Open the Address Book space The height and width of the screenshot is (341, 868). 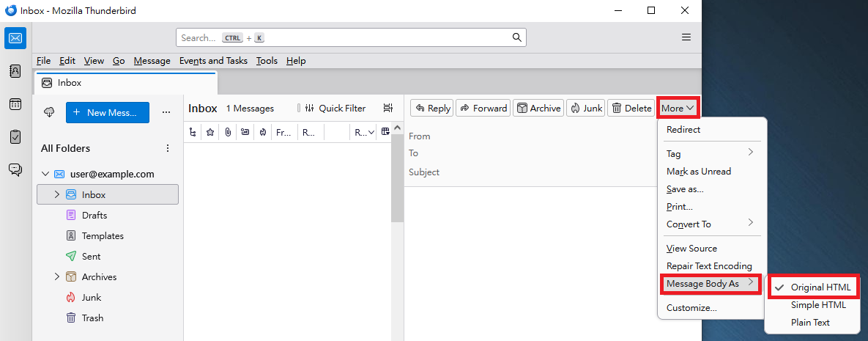point(15,71)
